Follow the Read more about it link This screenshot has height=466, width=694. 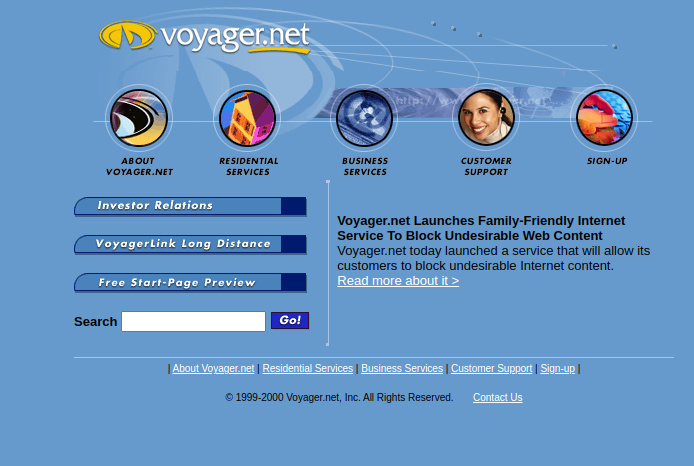pyautogui.click(x=398, y=281)
